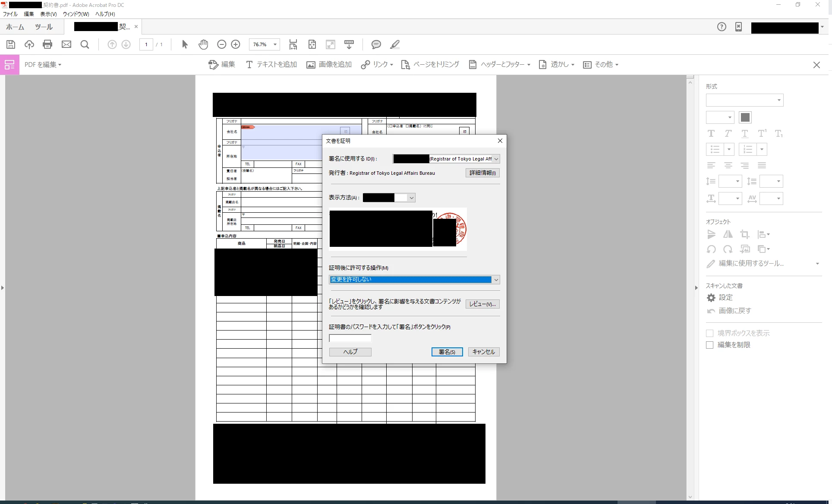Switch to the ツール tab
This screenshot has height=504, width=832.
44,27
